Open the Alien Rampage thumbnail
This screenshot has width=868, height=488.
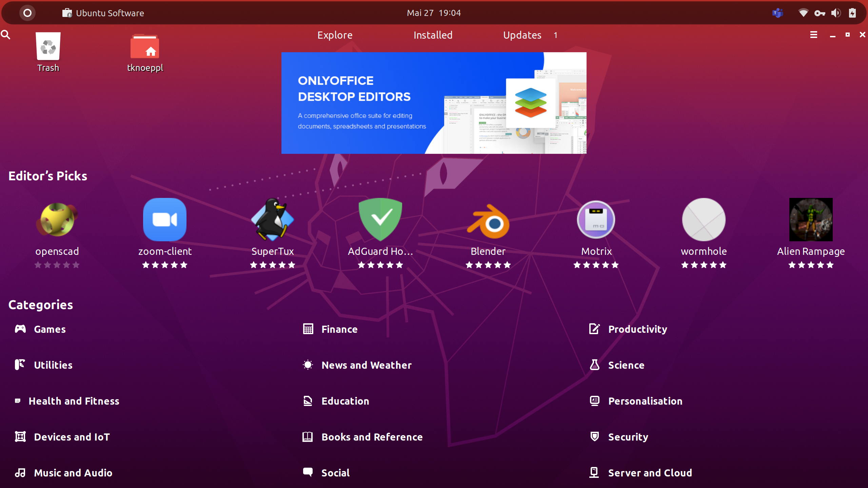(x=811, y=220)
